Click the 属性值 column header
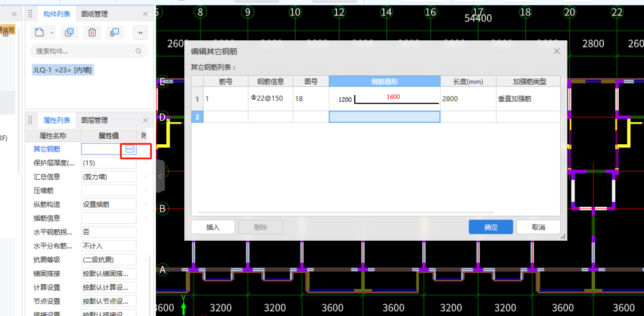This screenshot has width=644, height=316. click(x=109, y=135)
